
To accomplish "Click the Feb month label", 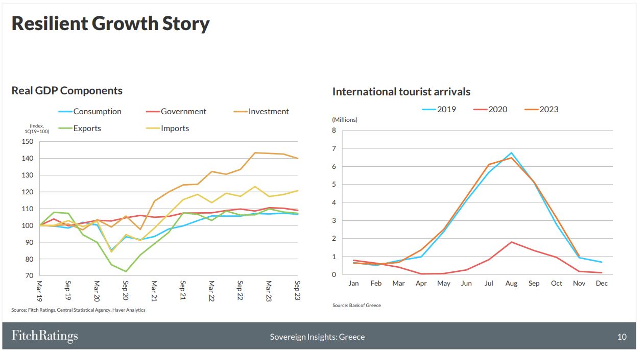I will click(376, 284).
